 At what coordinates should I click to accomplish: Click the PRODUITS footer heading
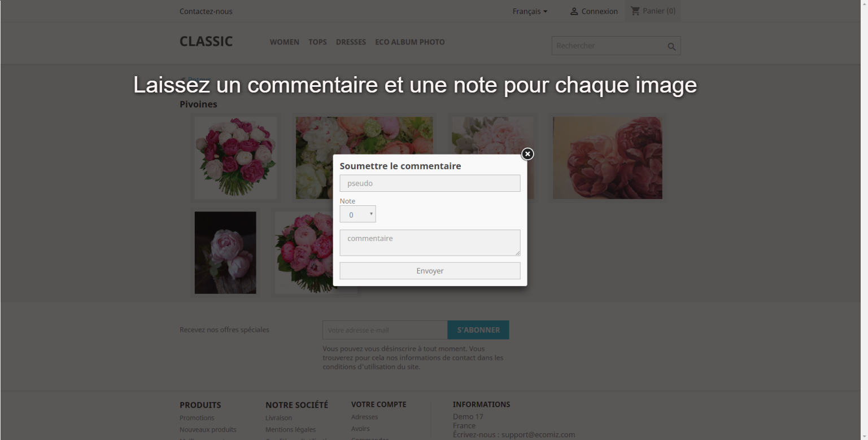(x=200, y=405)
